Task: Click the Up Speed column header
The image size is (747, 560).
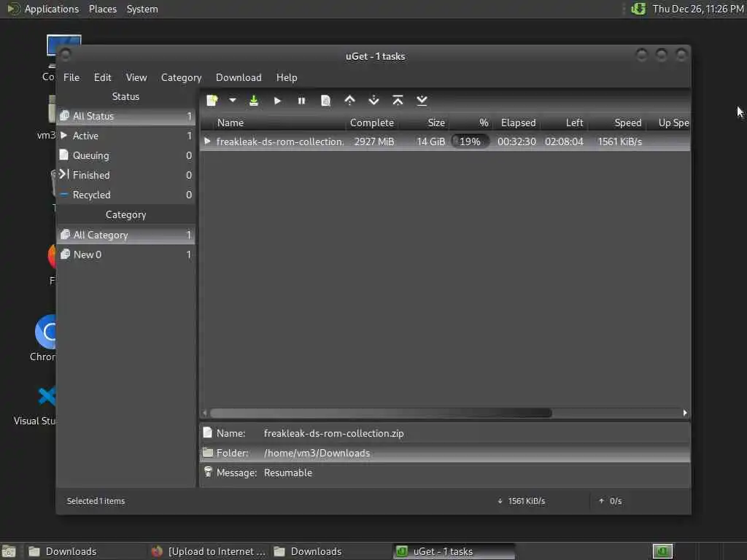Action: tap(669, 122)
